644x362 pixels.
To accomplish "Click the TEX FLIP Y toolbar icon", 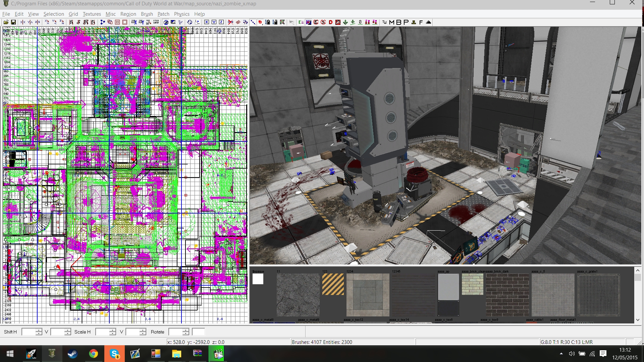I will [141, 22].
